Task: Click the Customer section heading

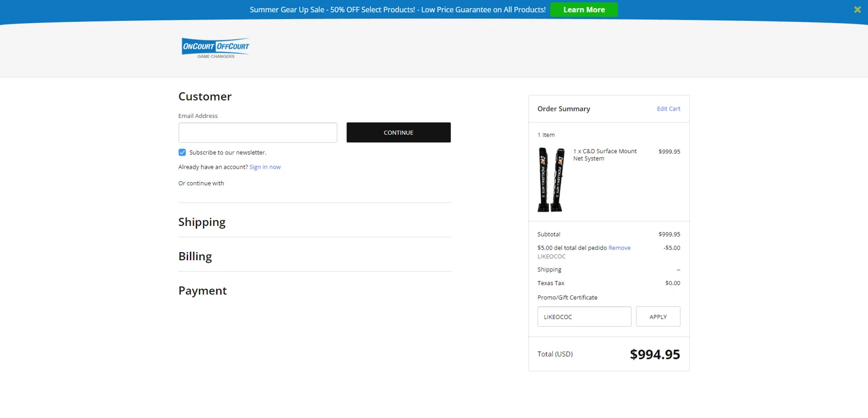Action: click(205, 97)
